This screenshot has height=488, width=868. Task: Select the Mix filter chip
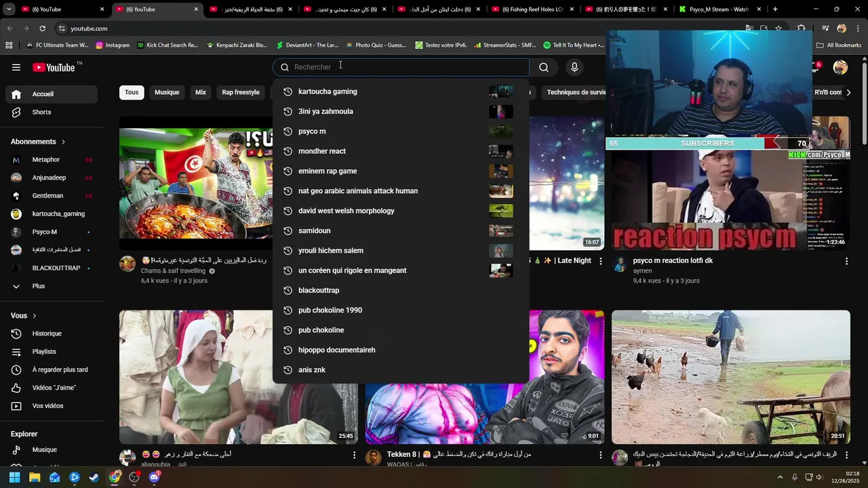pos(201,92)
